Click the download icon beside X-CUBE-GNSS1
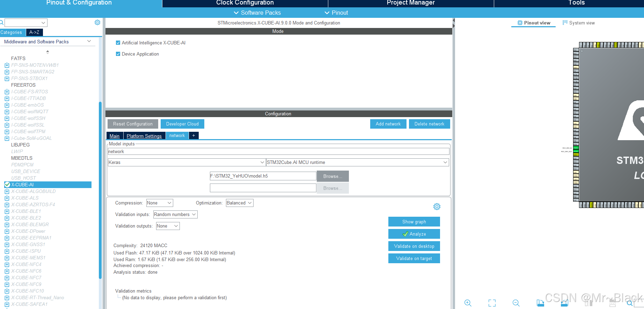Viewport: 644px width, 309px height. [x=7, y=244]
